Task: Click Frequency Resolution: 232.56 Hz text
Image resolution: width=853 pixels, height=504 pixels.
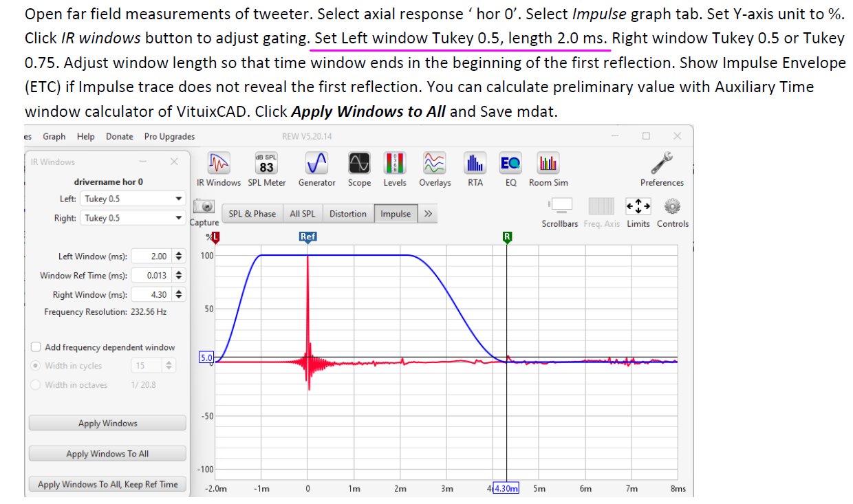Action: coord(105,311)
